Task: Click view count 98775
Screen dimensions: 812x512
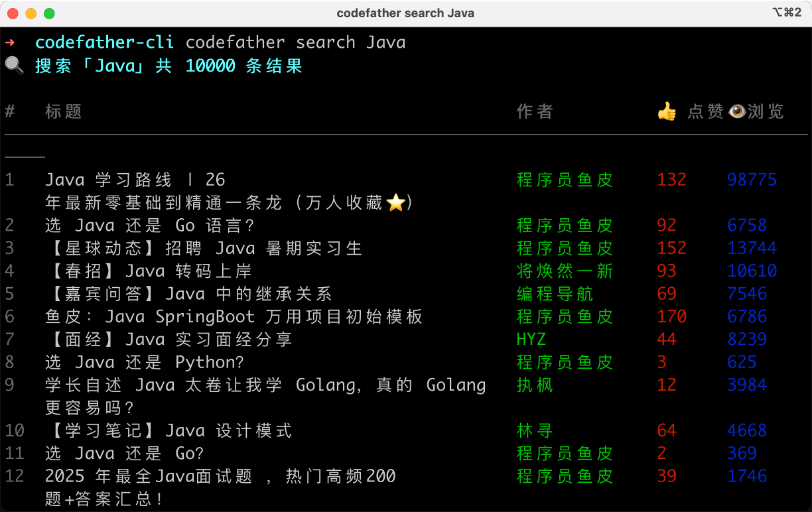Action: pos(752,180)
